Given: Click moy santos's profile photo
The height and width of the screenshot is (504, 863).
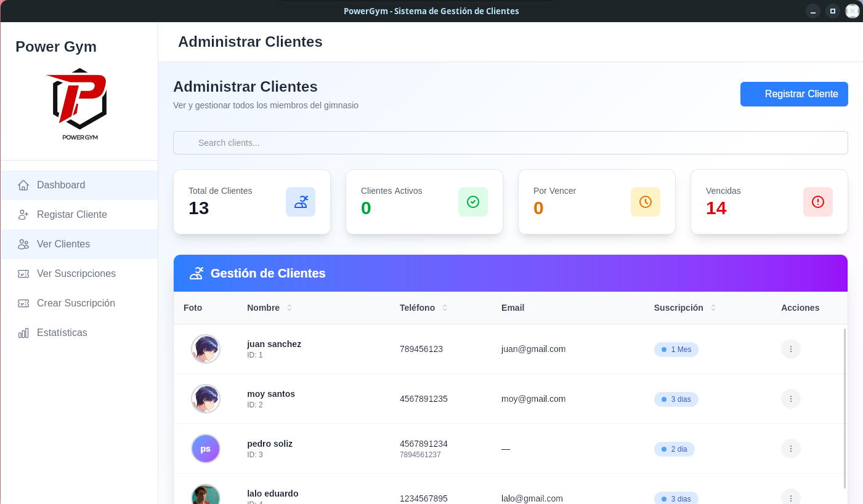Looking at the screenshot, I should coord(206,399).
